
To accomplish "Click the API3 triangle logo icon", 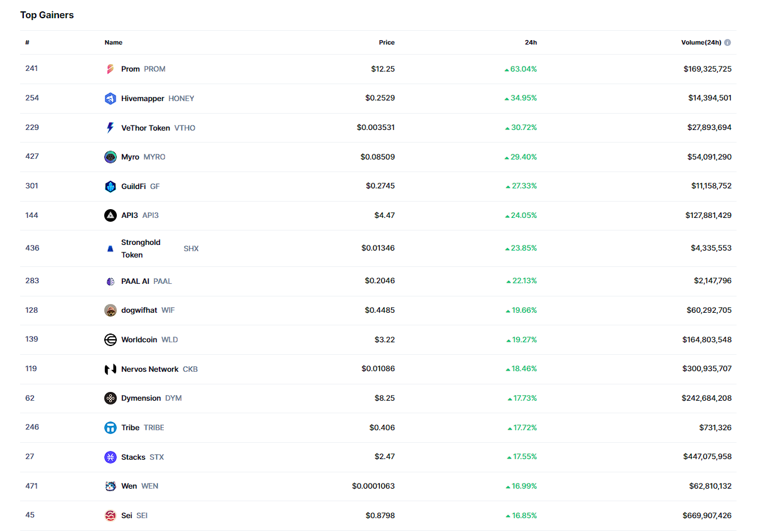I will (x=111, y=215).
